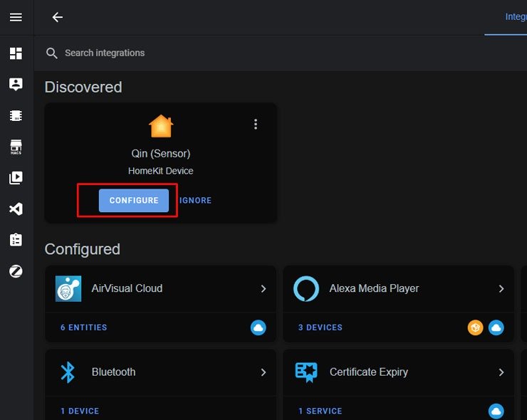Go back using the arrow icon
This screenshot has height=420, width=527.
click(58, 17)
